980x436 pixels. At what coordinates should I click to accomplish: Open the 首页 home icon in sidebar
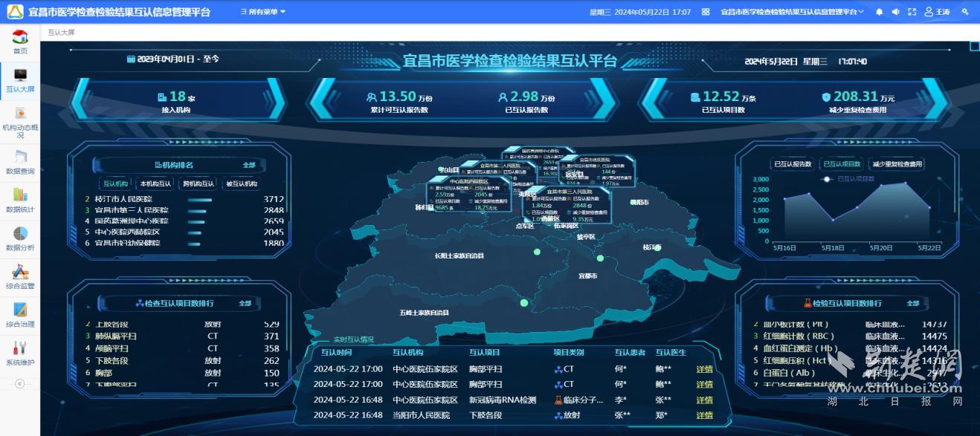click(20, 42)
